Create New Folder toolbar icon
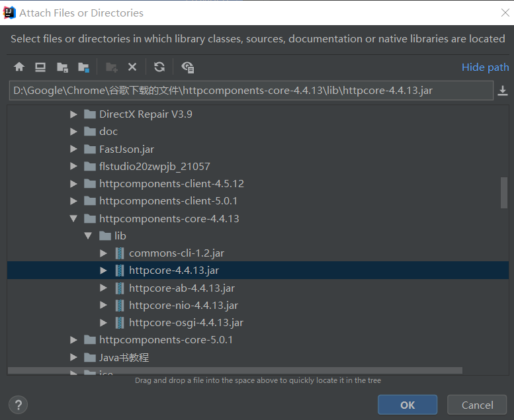The image size is (514, 420). [x=111, y=67]
